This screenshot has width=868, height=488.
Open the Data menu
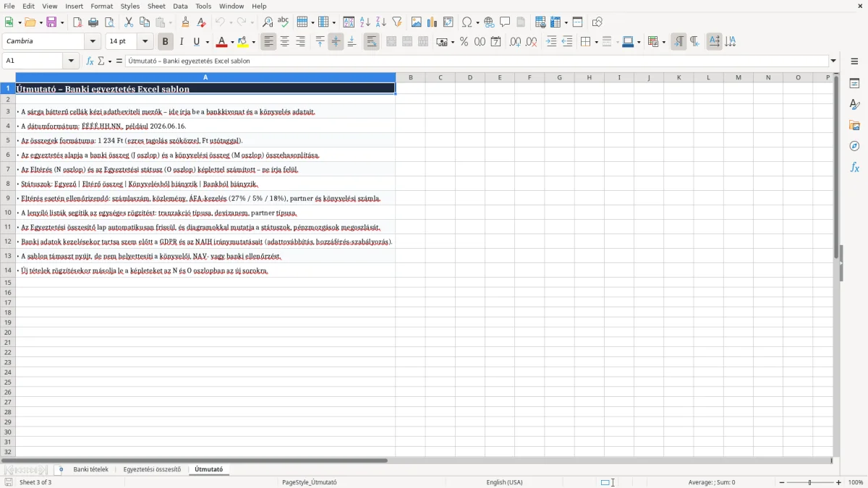coord(180,6)
